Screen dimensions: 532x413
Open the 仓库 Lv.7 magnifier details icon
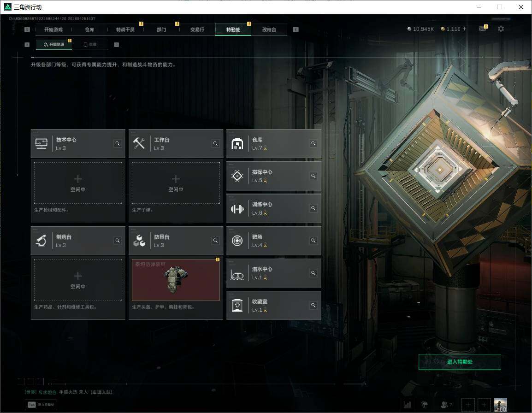[313, 143]
